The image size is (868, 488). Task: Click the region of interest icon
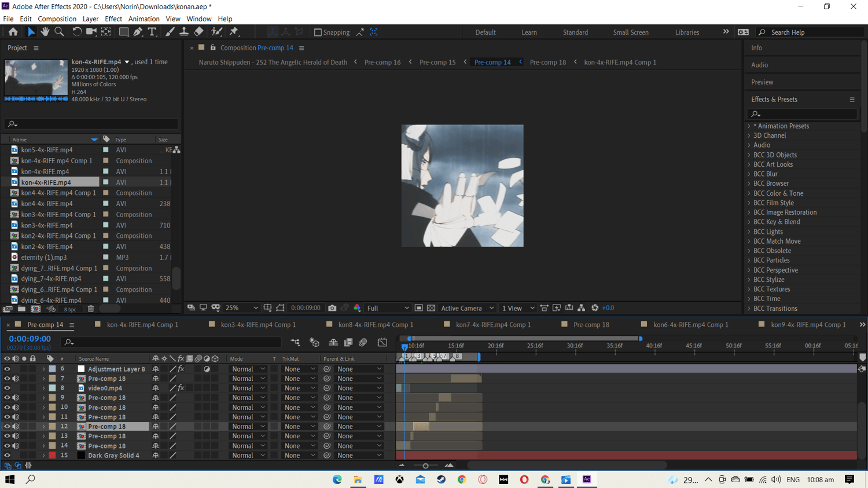tap(419, 308)
